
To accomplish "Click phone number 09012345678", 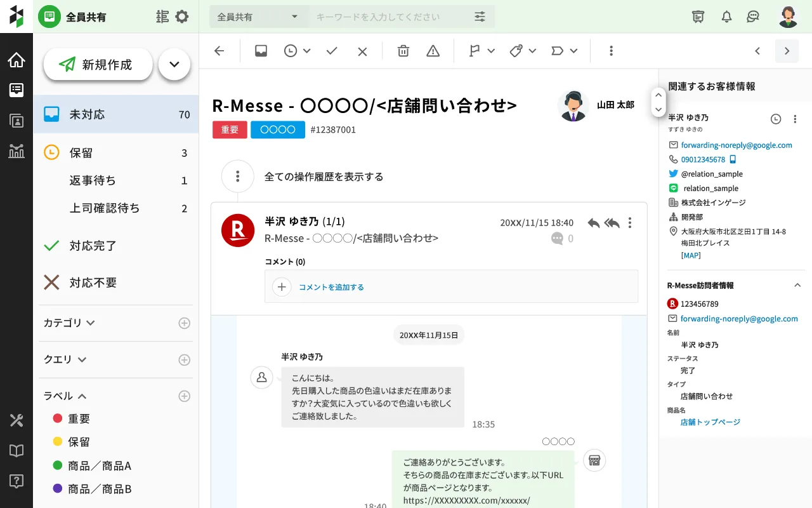I will click(703, 159).
